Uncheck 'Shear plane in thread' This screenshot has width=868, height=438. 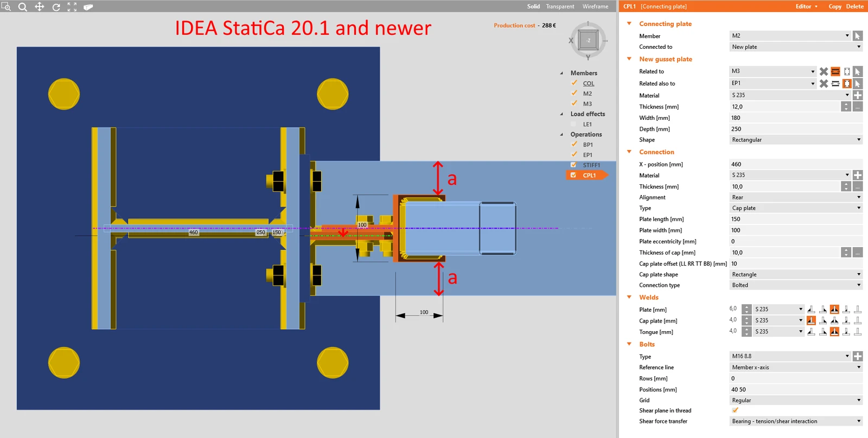coord(735,410)
